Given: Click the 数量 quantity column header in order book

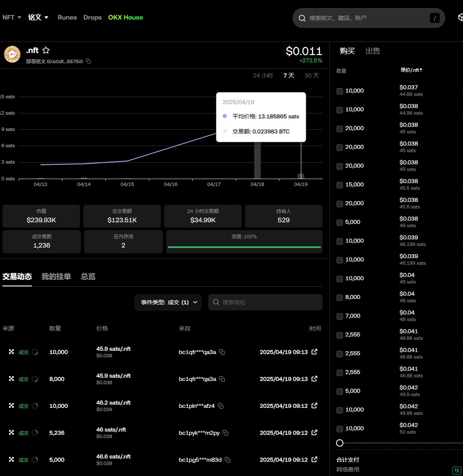Looking at the screenshot, I should coord(341,71).
